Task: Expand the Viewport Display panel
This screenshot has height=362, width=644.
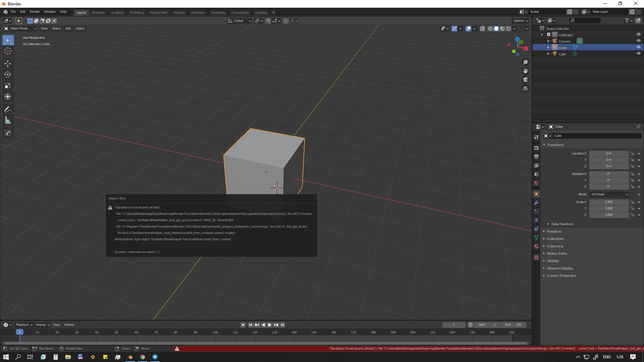Action: 559,268
